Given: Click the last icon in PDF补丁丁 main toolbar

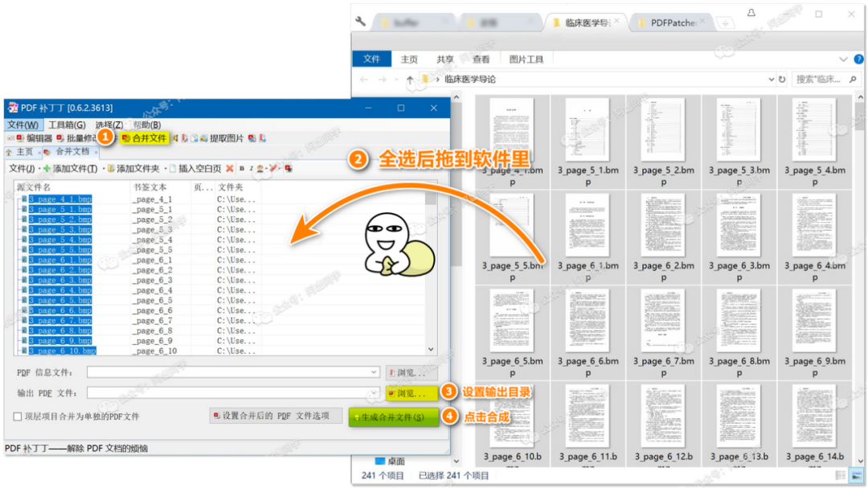Looking at the screenshot, I should point(262,138).
